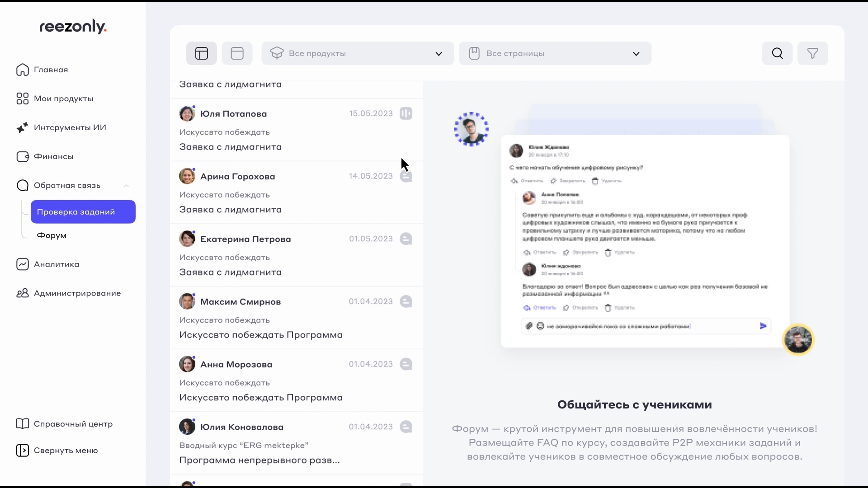Expand the Все страницы dropdown
The width and height of the screenshot is (868, 488).
click(x=555, y=53)
